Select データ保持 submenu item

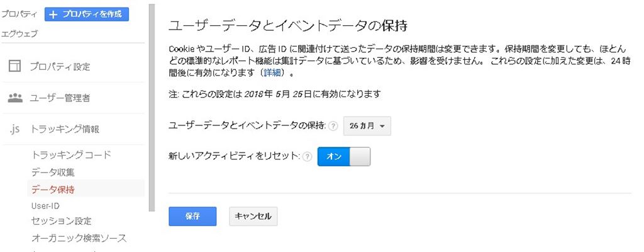53,188
